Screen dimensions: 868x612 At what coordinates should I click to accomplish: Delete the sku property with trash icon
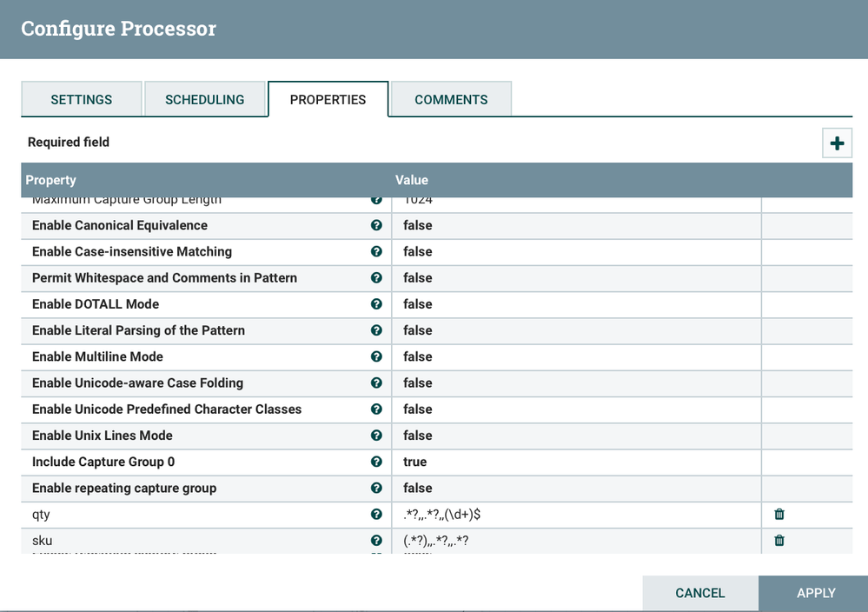point(779,541)
